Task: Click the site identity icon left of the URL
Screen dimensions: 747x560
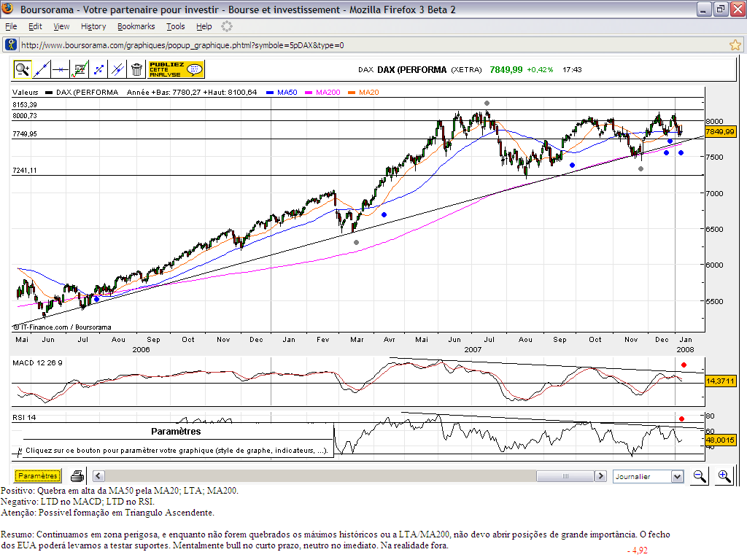Action: coord(10,44)
